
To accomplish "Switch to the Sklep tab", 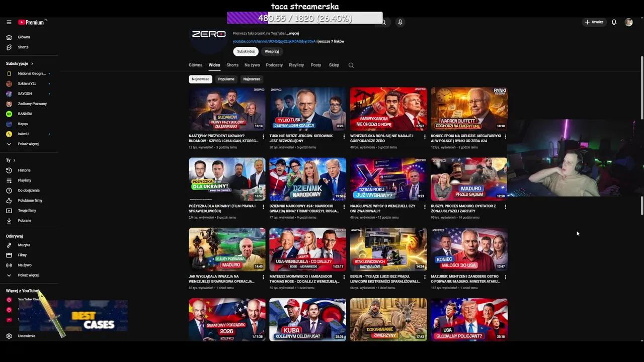I will [x=334, y=65].
